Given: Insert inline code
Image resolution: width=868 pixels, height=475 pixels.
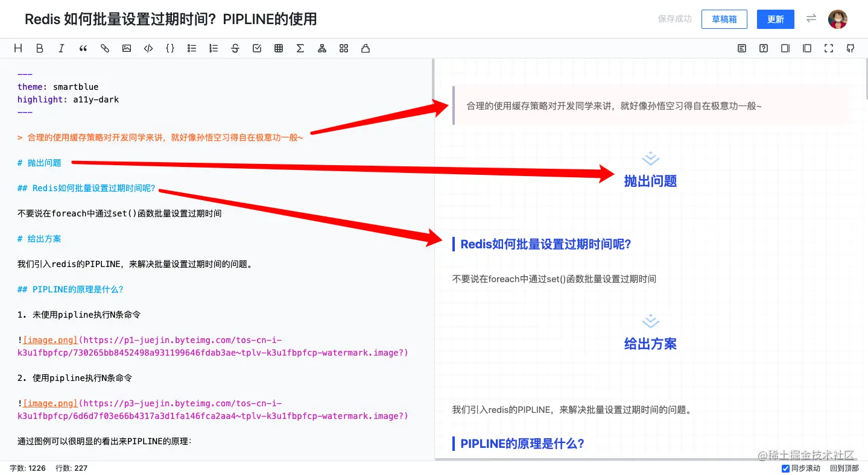Looking at the screenshot, I should 148,49.
